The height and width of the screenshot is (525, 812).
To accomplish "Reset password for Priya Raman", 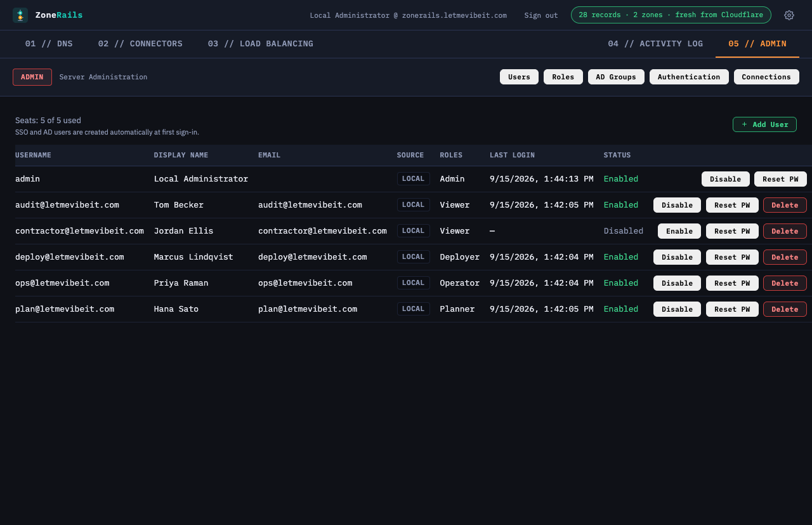I will click(x=732, y=283).
